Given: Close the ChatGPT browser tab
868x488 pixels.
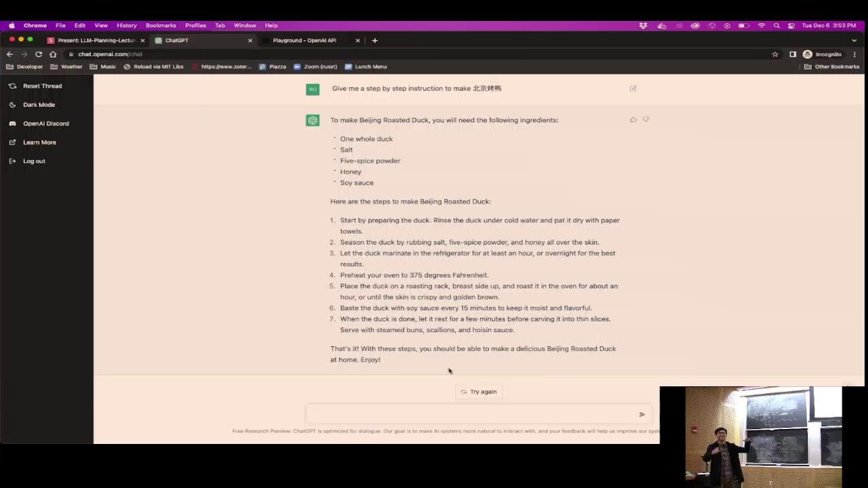Looking at the screenshot, I should 250,40.
